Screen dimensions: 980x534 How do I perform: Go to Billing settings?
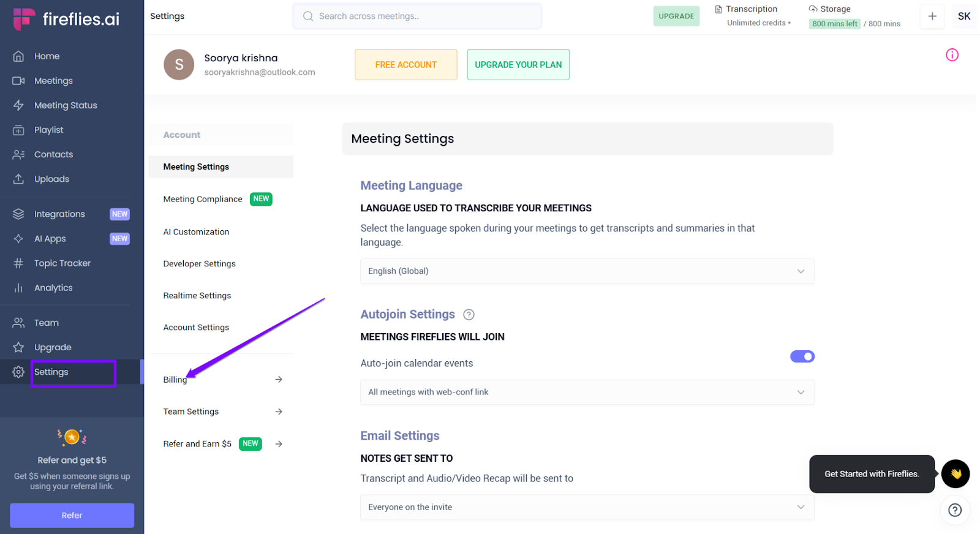(175, 380)
